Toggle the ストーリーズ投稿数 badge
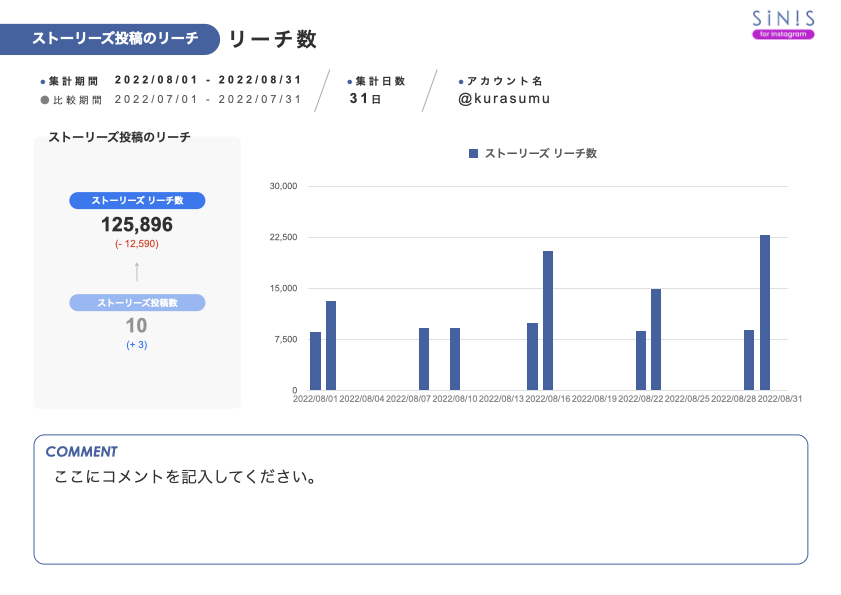 click(137, 303)
